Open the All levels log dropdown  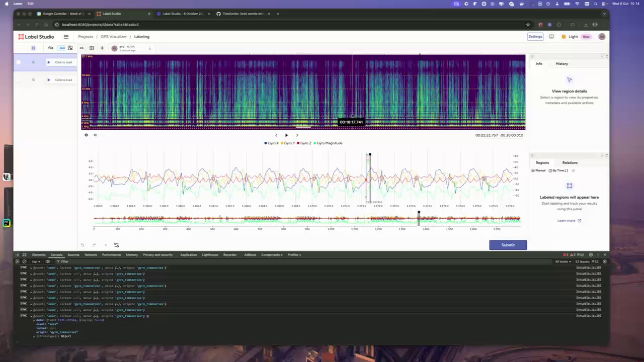pos(563,261)
